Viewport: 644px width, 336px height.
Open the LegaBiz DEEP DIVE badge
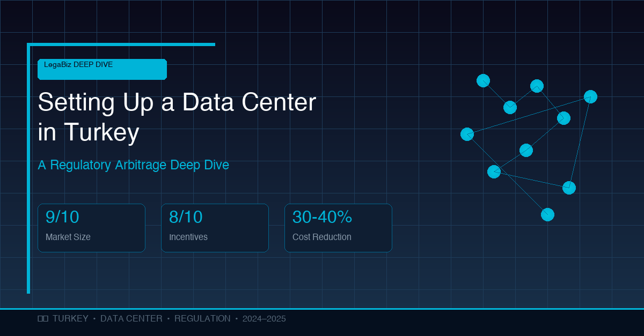coord(102,69)
